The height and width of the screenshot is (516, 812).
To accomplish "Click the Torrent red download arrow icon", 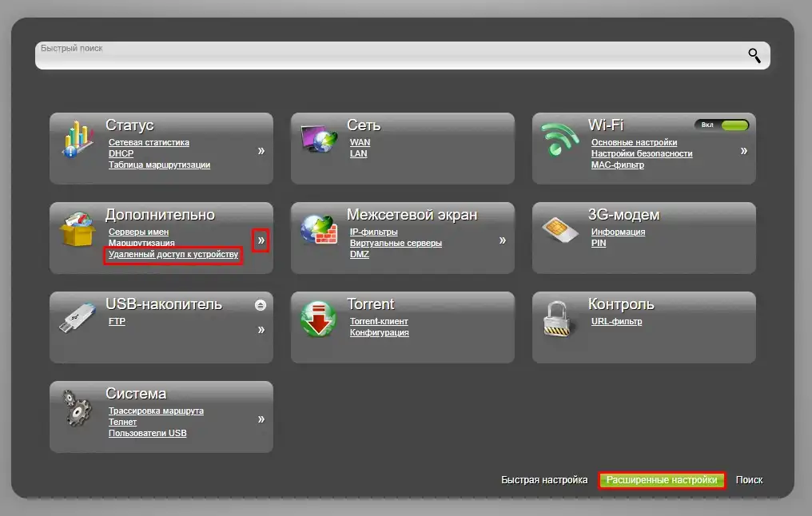I will click(319, 320).
